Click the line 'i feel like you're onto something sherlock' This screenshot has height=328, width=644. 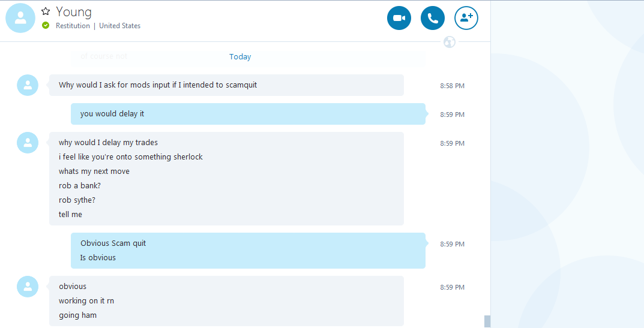pos(131,157)
